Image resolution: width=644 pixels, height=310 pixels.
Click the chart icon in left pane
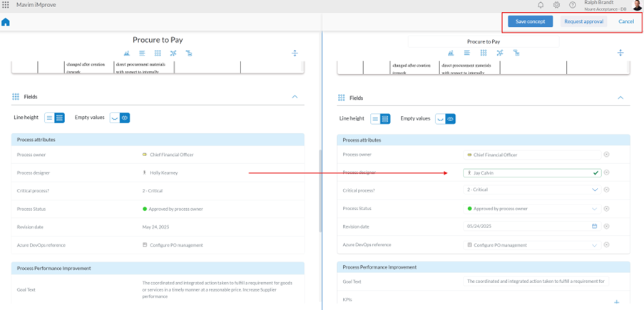coord(127,53)
